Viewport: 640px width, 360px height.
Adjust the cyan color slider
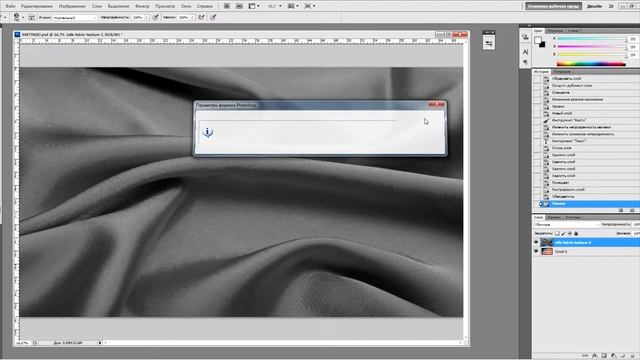click(x=591, y=39)
